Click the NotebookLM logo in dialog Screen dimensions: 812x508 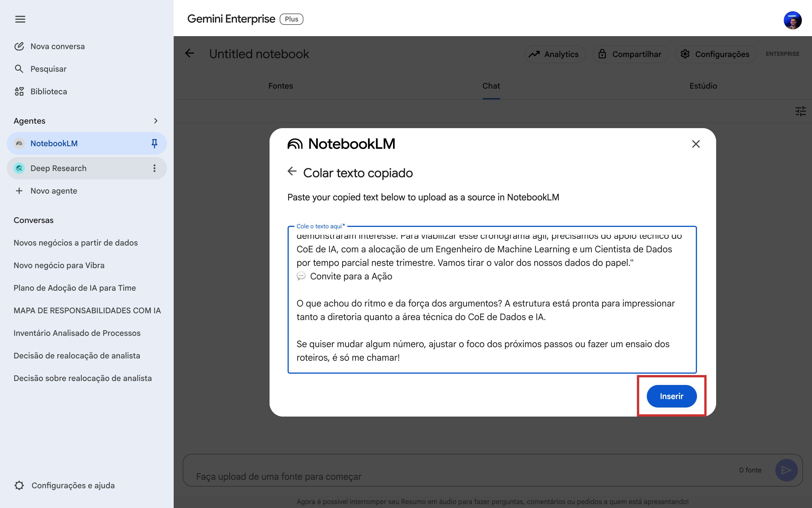(341, 144)
